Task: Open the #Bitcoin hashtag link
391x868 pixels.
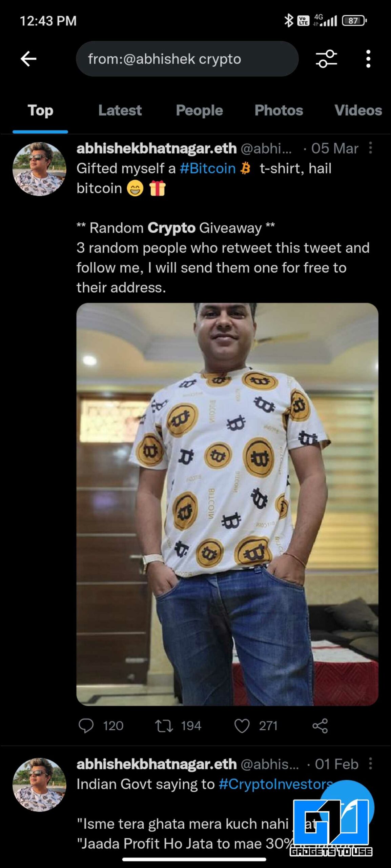Action: (208, 168)
